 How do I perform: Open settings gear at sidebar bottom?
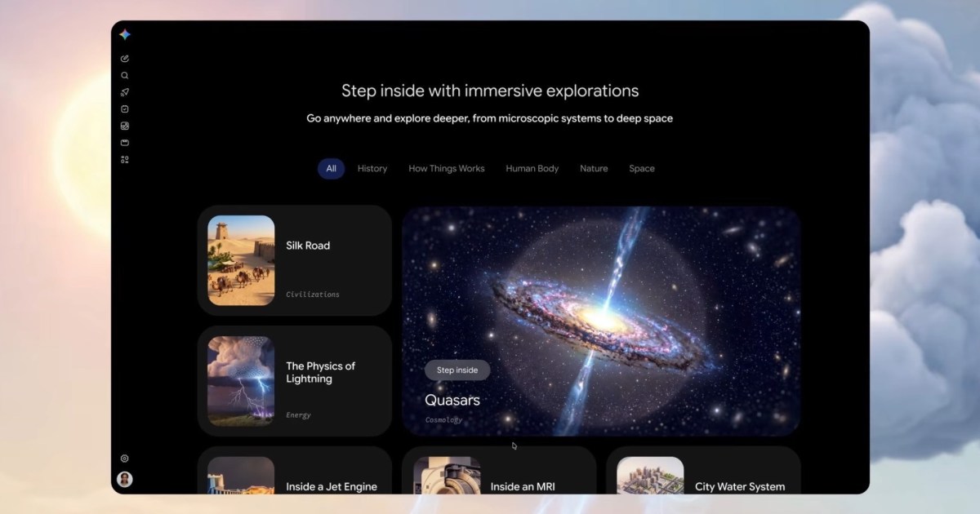125,459
